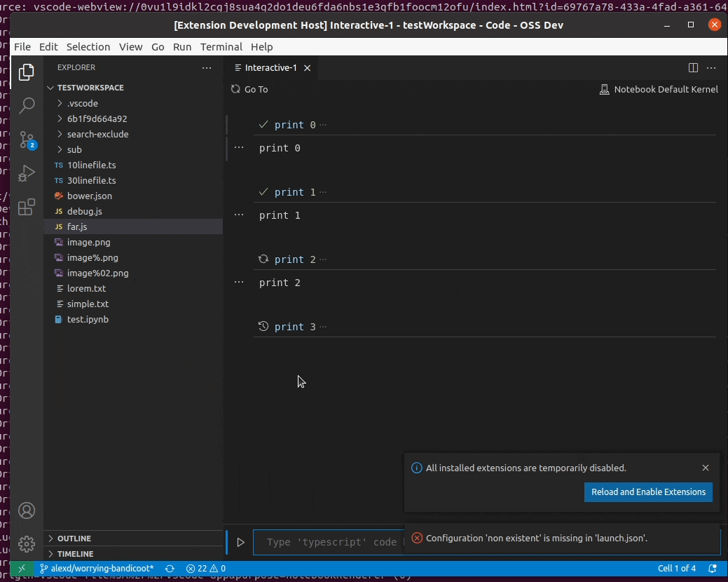Open image.png in explorer
This screenshot has height=582, width=728.
tap(133, 242)
